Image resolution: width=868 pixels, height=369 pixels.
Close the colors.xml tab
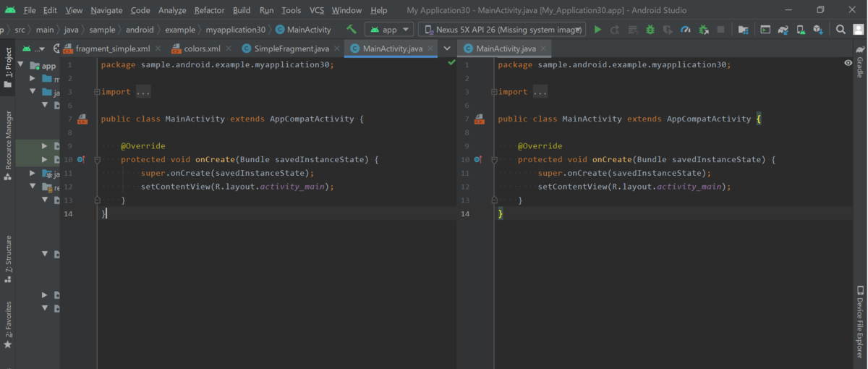pyautogui.click(x=229, y=48)
